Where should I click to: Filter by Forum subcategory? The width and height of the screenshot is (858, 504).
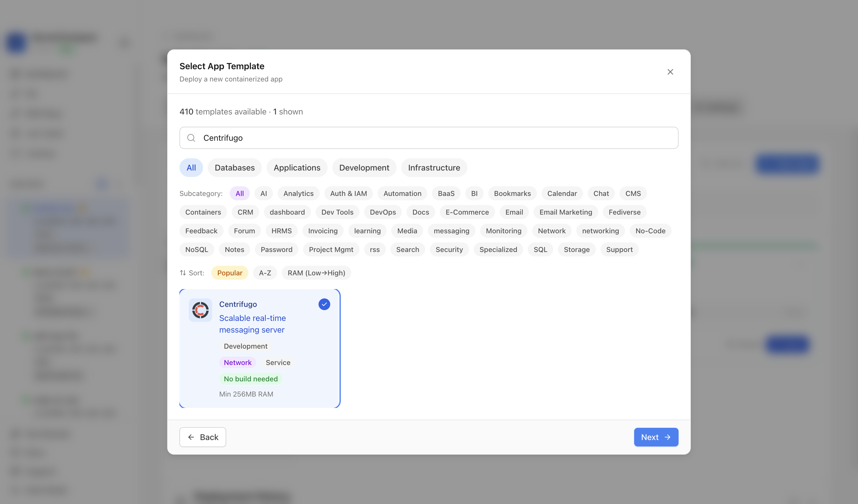(x=244, y=231)
